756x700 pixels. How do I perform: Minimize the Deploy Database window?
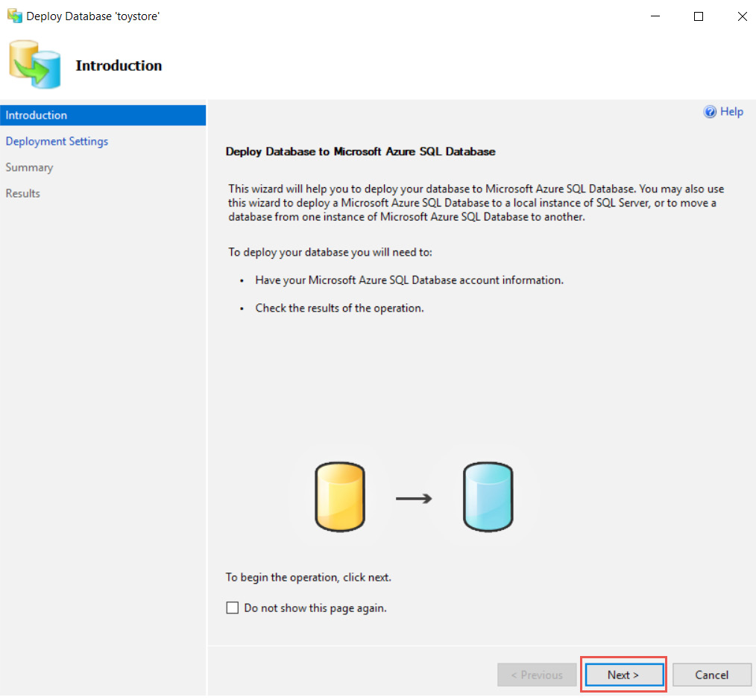[655, 16]
